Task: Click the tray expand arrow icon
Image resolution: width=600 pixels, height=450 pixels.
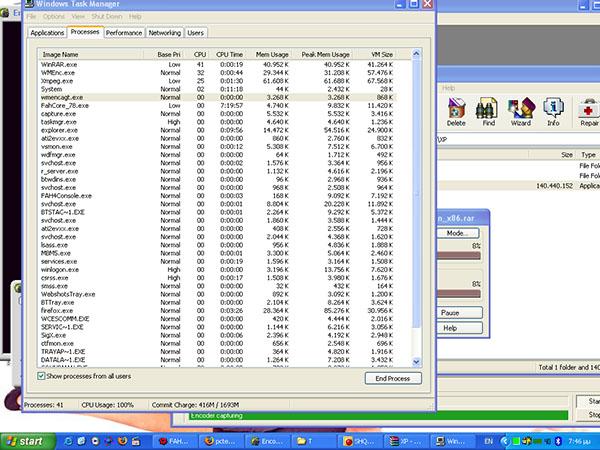Action: [504, 441]
